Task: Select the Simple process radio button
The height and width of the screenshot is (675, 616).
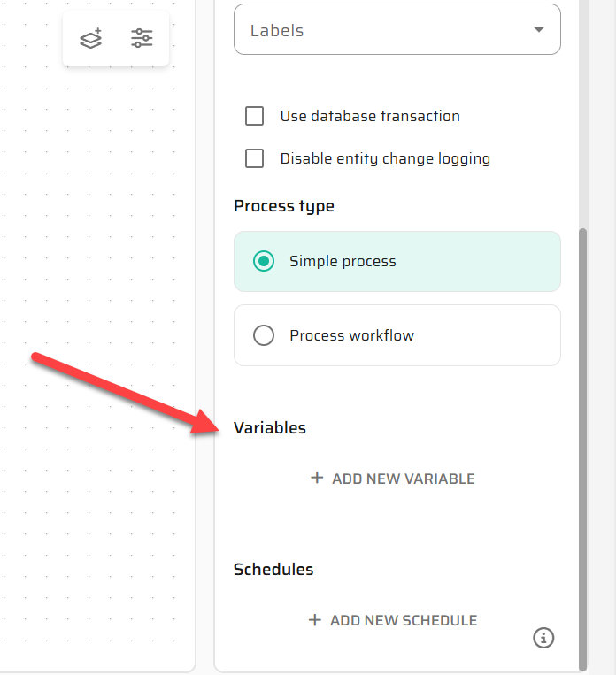Action: [x=264, y=261]
